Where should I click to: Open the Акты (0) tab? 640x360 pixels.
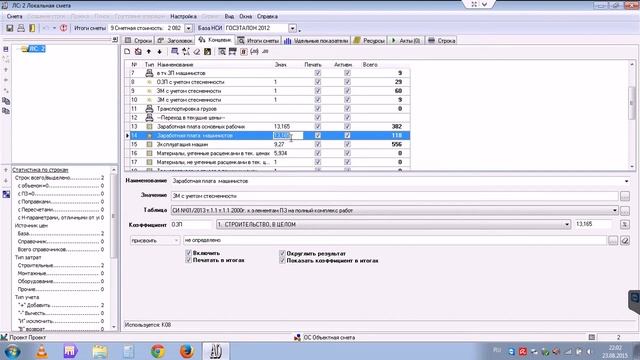pyautogui.click(x=406, y=40)
